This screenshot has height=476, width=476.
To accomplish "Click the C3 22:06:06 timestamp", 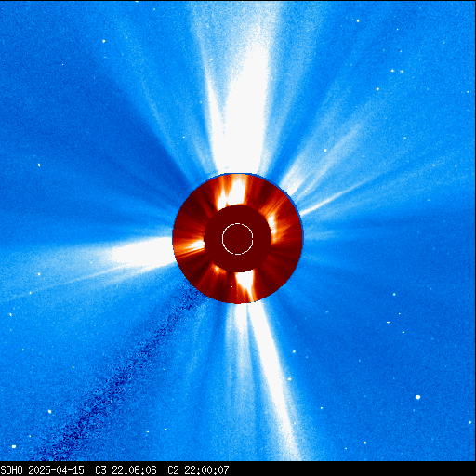I will coord(126,469).
